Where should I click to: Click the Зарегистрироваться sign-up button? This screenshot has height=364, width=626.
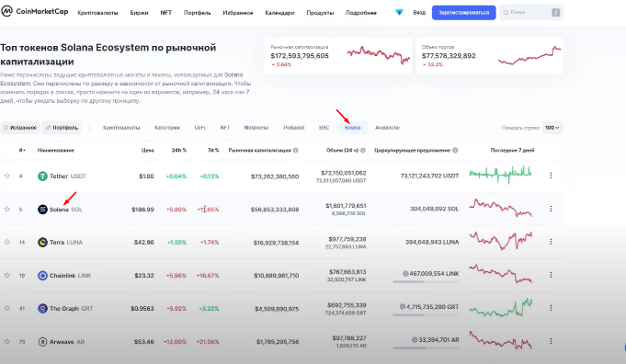pyautogui.click(x=463, y=13)
